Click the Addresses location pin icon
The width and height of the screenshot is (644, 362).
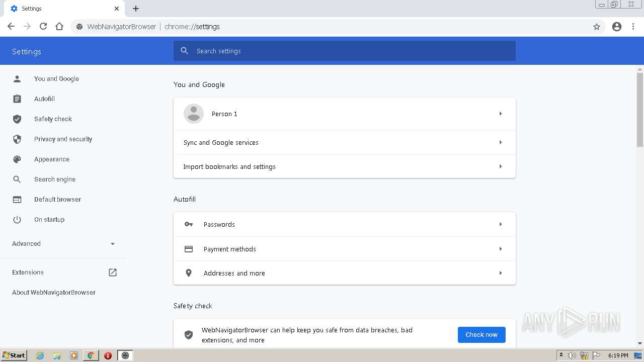(x=189, y=273)
